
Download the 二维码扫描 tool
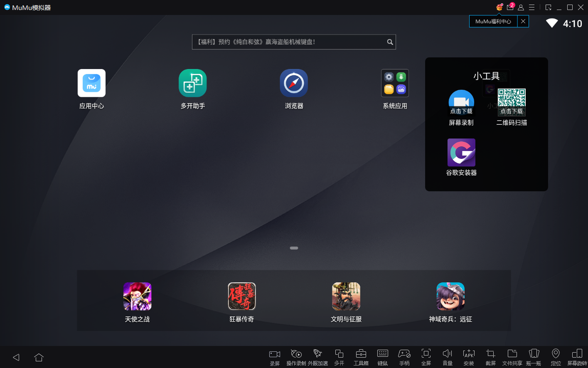512,102
